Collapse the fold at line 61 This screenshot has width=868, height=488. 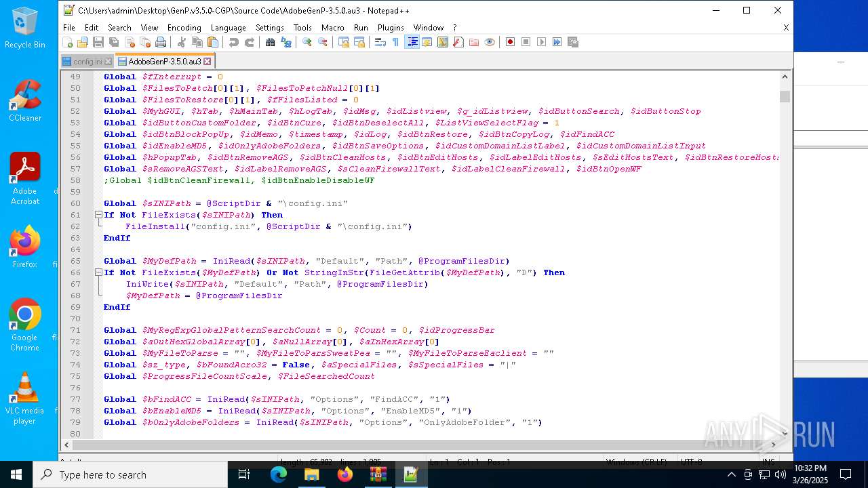pyautogui.click(x=98, y=215)
